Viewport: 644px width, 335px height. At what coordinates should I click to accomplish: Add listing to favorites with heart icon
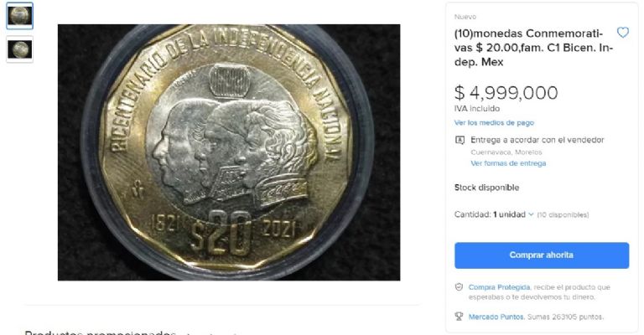point(623,33)
